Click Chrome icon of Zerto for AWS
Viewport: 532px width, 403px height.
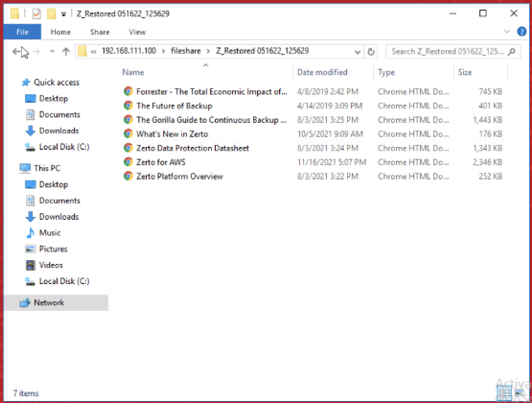(127, 162)
